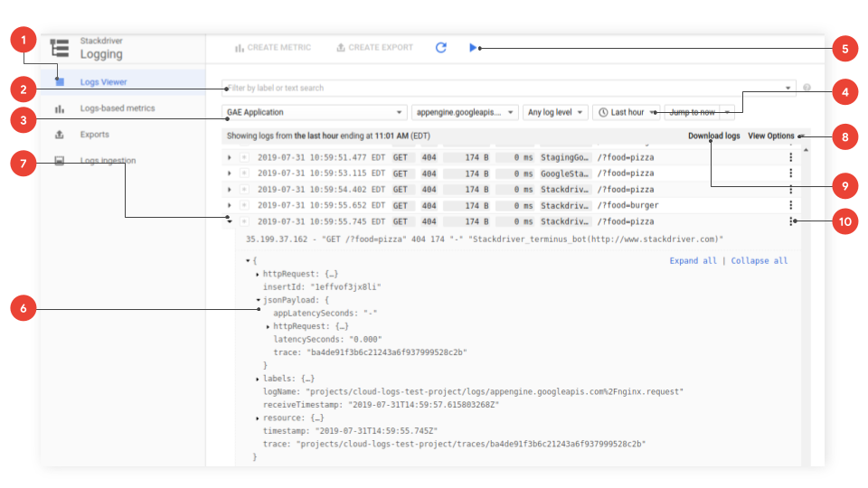The height and width of the screenshot is (488, 868).
Task: Expand the 10:59:53.115 log entry
Action: tap(229, 174)
